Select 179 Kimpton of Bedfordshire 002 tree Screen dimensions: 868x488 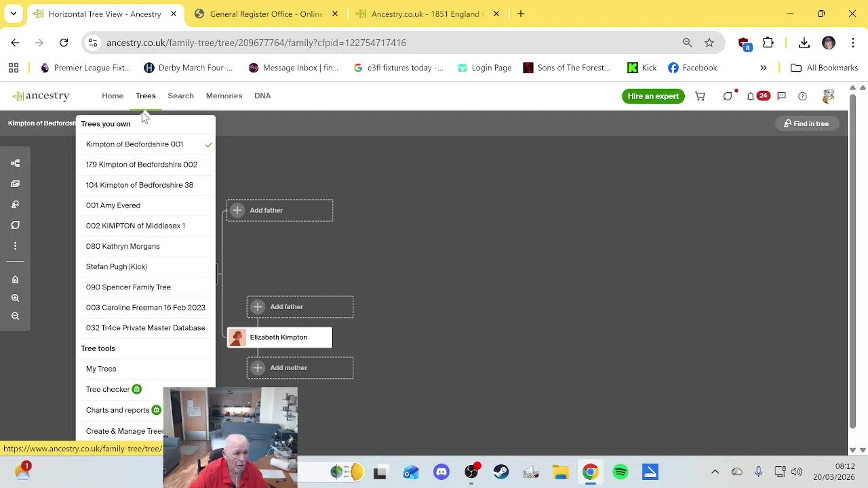[146, 165]
